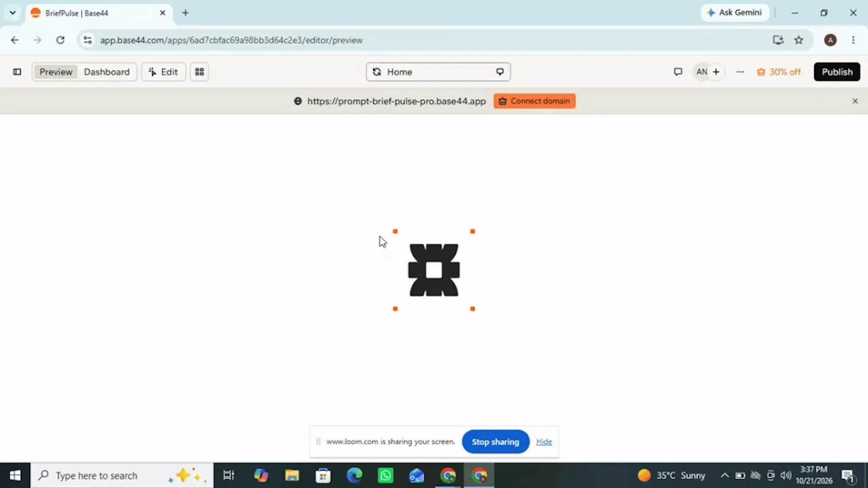The height and width of the screenshot is (488, 868).
Task: Reload the current page
Action: [x=60, y=40]
